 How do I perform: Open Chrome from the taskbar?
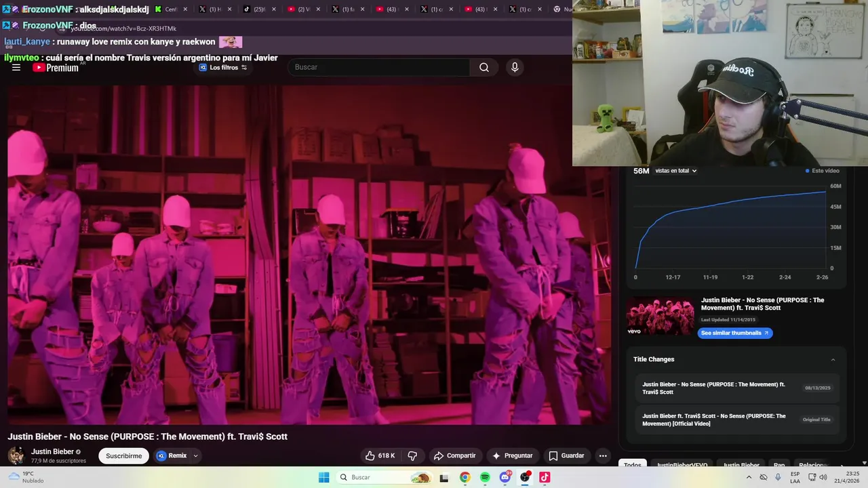click(465, 477)
